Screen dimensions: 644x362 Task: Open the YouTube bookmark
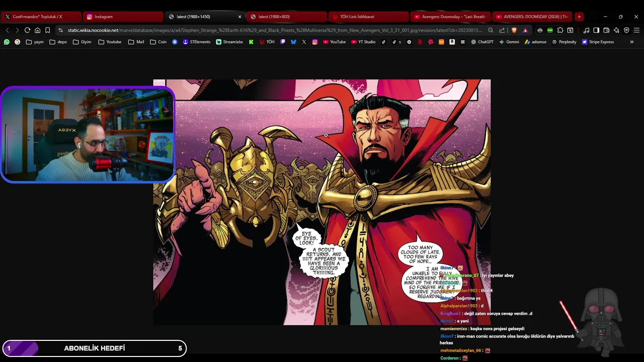pyautogui.click(x=334, y=42)
